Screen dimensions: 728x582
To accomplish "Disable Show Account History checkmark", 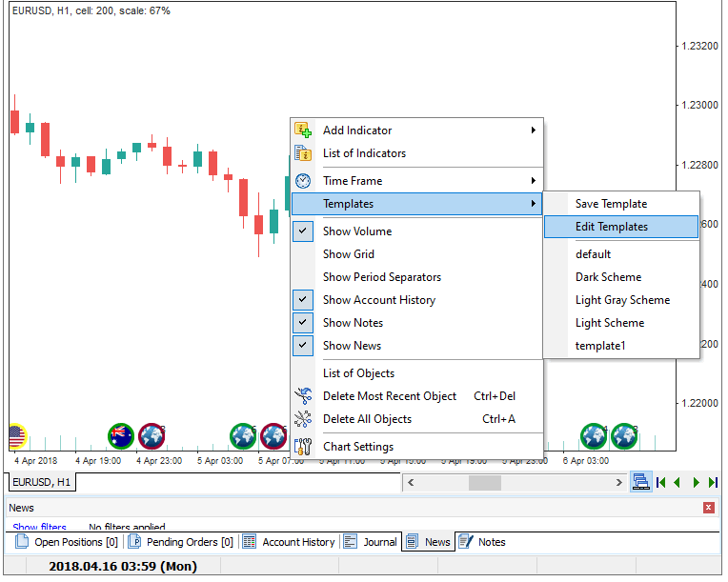I will click(x=303, y=300).
